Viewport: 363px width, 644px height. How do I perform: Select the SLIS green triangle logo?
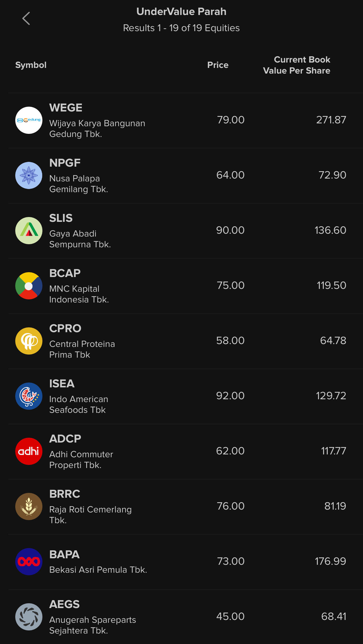click(29, 231)
